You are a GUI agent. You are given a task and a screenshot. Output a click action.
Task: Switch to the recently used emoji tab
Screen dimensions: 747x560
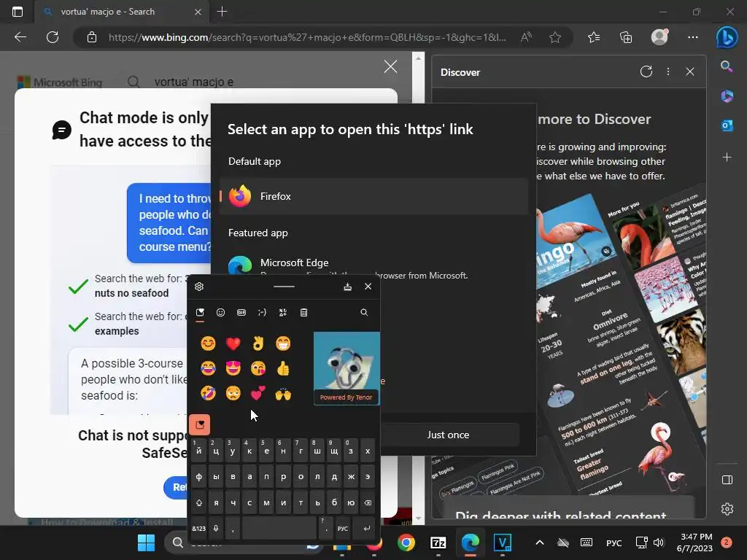[x=200, y=312]
